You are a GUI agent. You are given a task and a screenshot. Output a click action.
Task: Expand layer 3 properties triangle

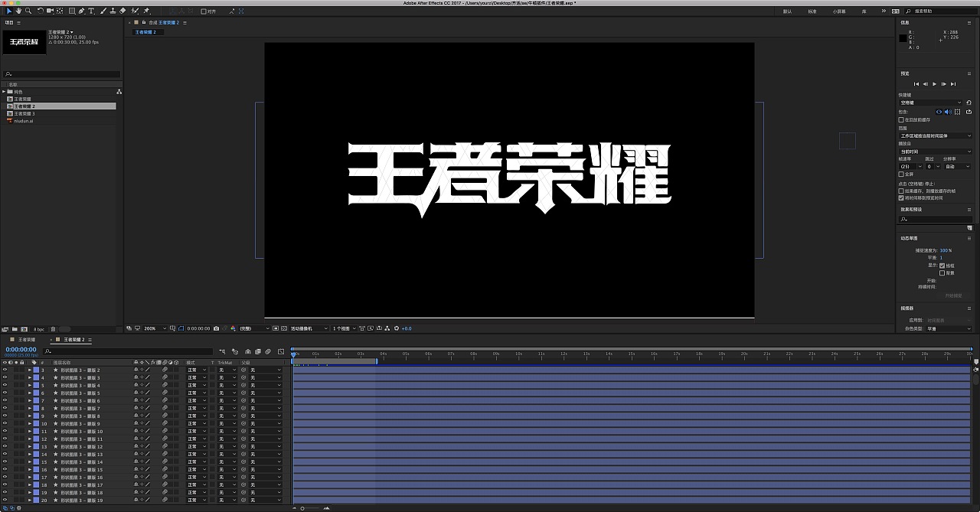(30, 370)
